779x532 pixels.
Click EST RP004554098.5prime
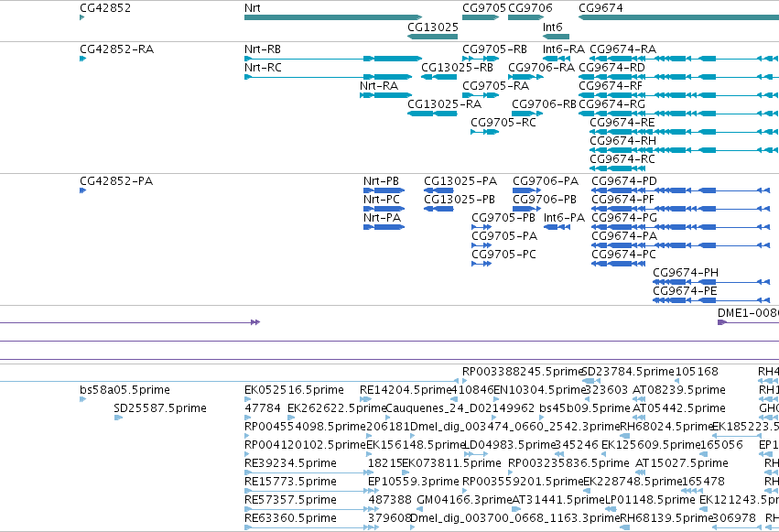coord(247,436)
